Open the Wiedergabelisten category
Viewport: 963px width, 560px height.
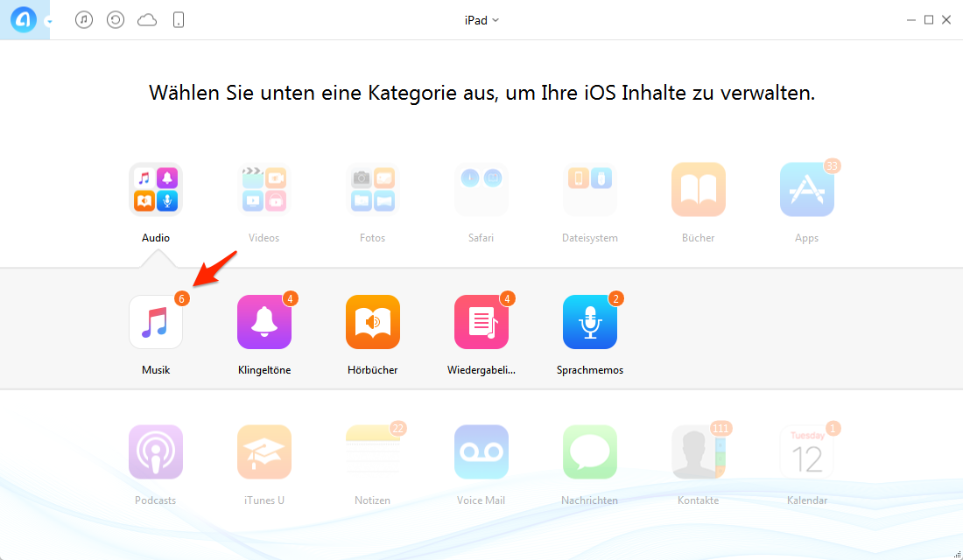481,322
